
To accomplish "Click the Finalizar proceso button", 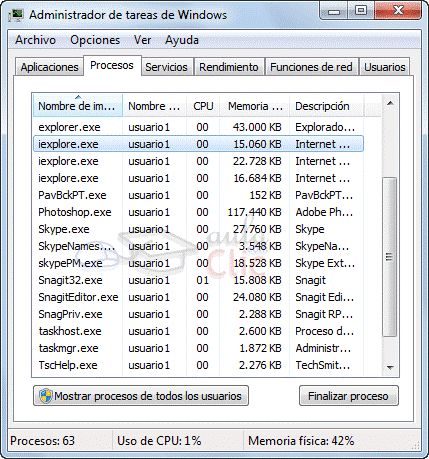I will [349, 396].
